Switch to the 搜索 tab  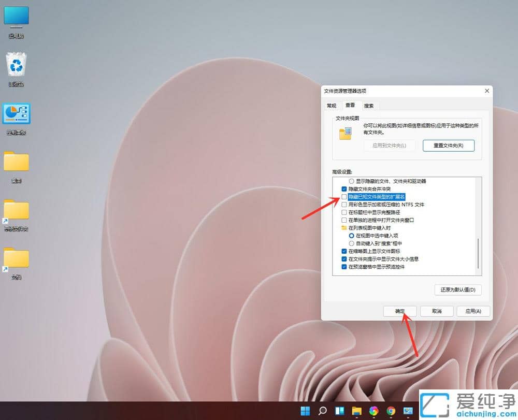[x=369, y=105]
